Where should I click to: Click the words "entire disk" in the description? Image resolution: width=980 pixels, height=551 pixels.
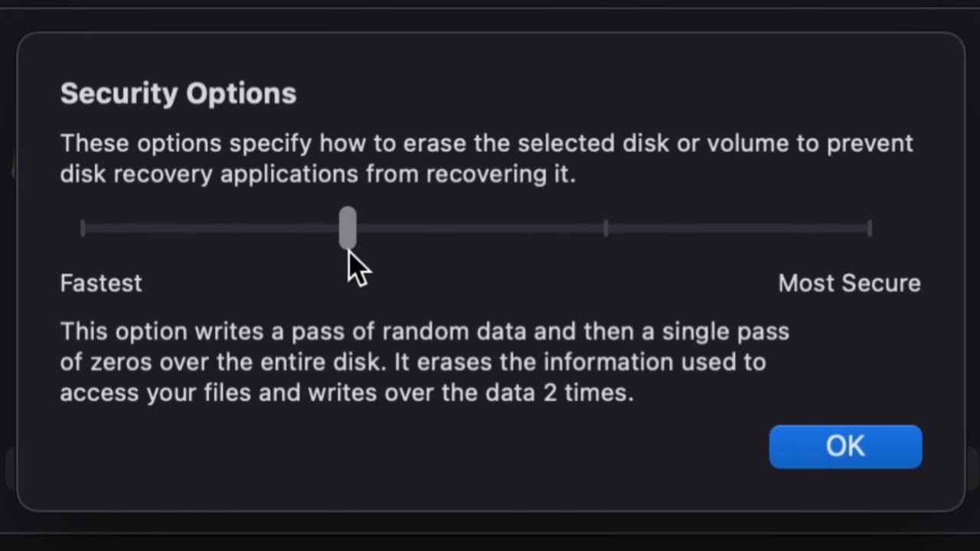click(x=320, y=363)
